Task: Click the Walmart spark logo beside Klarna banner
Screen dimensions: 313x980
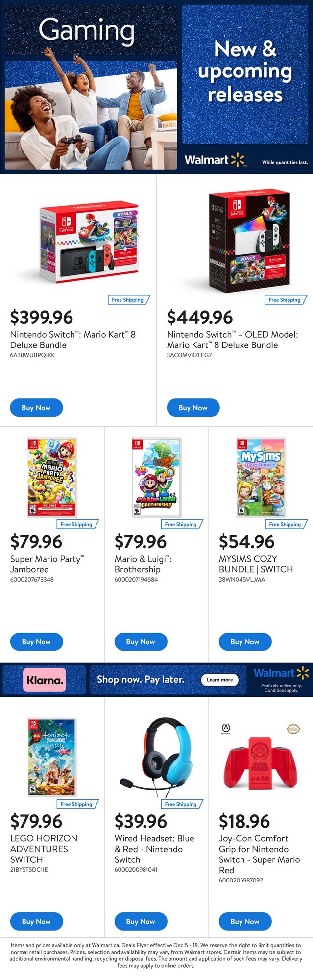Action: 281,673
